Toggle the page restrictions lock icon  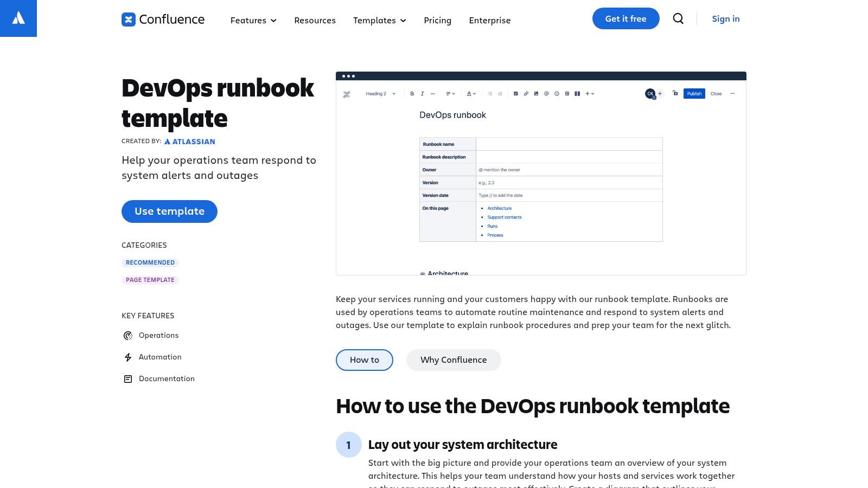[675, 93]
